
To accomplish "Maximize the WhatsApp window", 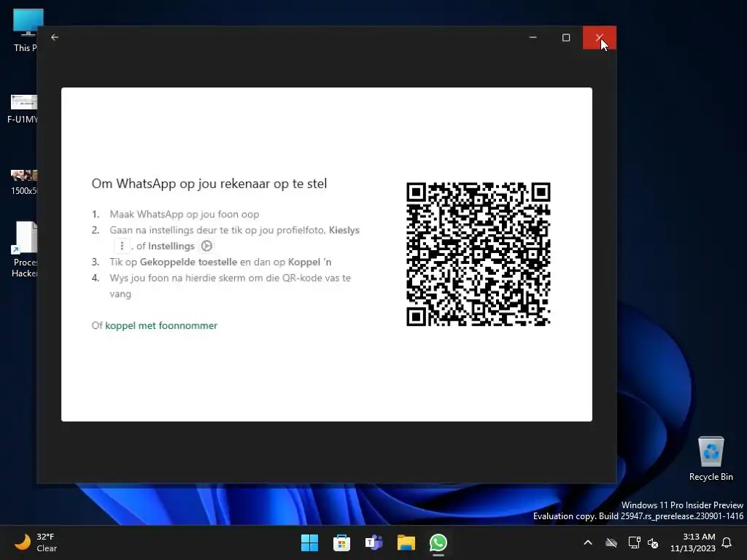I will 566,37.
